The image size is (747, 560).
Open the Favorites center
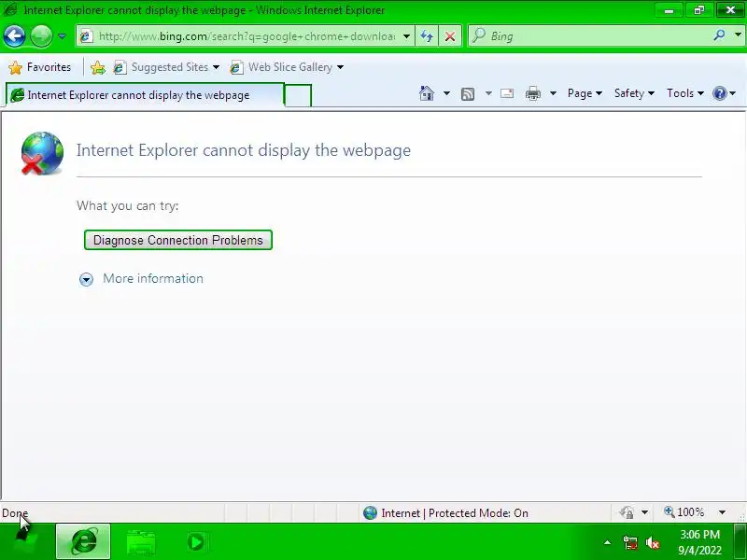coord(39,67)
